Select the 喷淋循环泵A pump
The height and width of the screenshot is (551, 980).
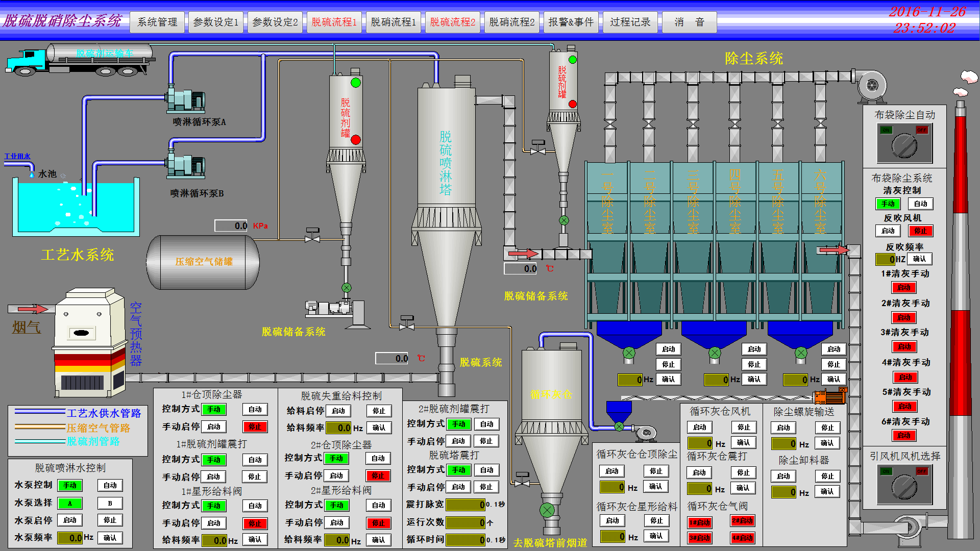[186, 100]
